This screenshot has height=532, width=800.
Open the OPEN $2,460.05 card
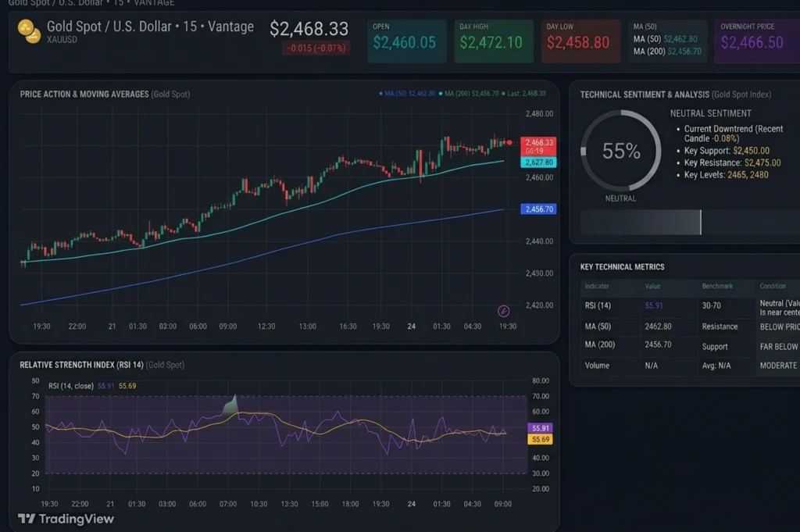tap(406, 41)
